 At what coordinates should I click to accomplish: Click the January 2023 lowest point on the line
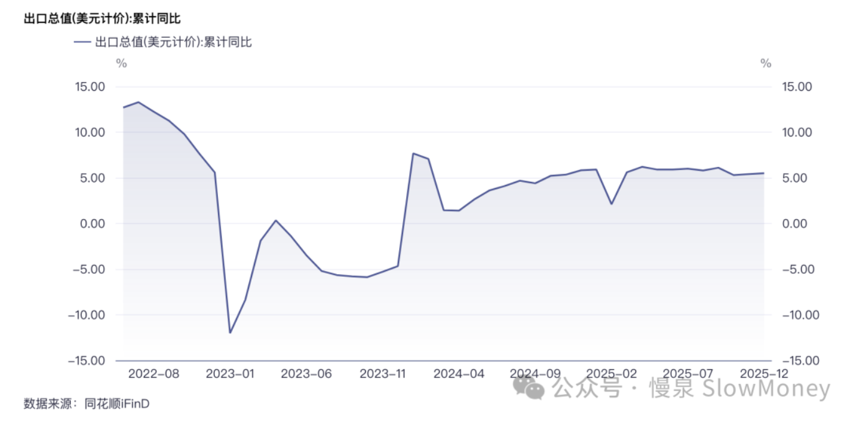pos(230,333)
